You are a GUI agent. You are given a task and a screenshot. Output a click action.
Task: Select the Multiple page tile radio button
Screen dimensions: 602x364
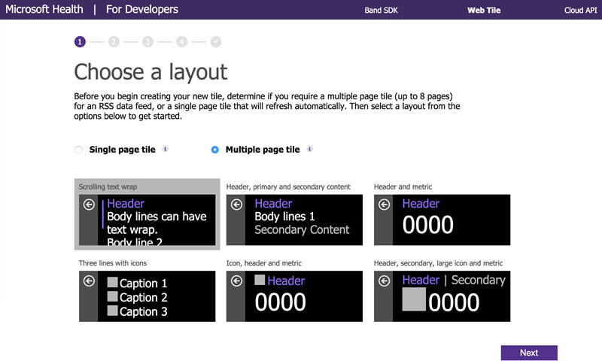pos(215,150)
